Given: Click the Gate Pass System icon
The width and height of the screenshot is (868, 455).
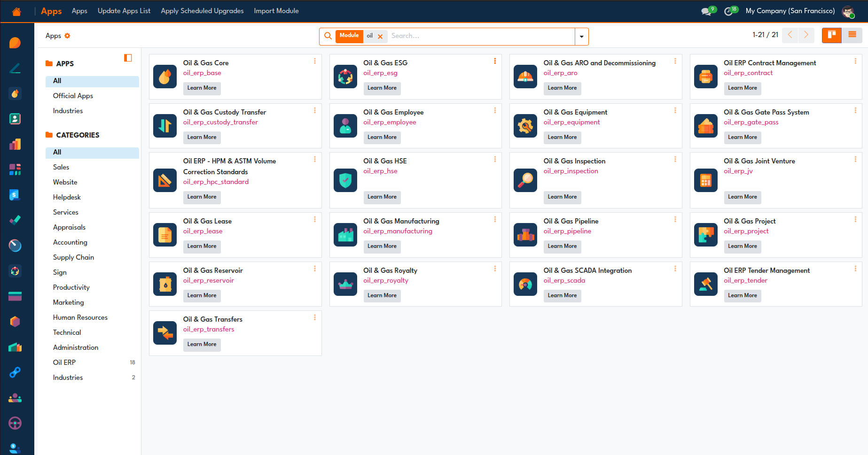Looking at the screenshot, I should (x=706, y=126).
